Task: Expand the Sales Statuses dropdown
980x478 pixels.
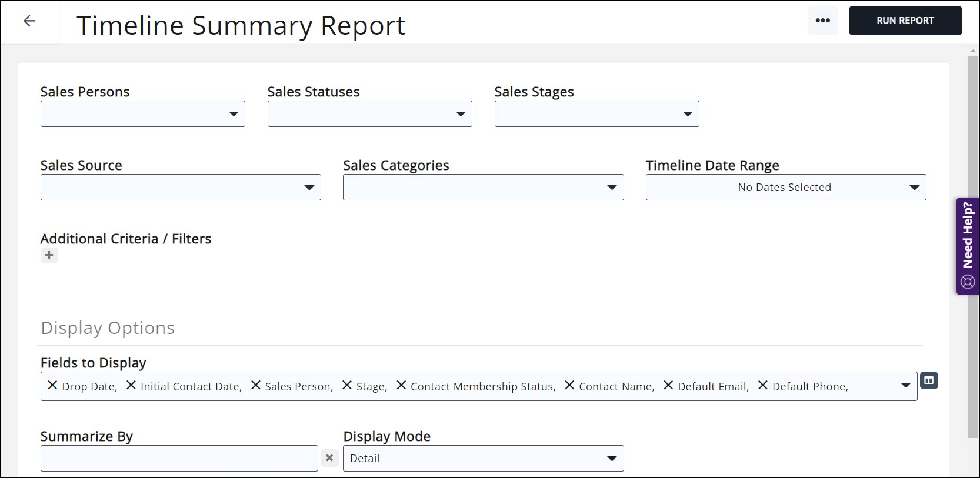Action: coord(369,114)
